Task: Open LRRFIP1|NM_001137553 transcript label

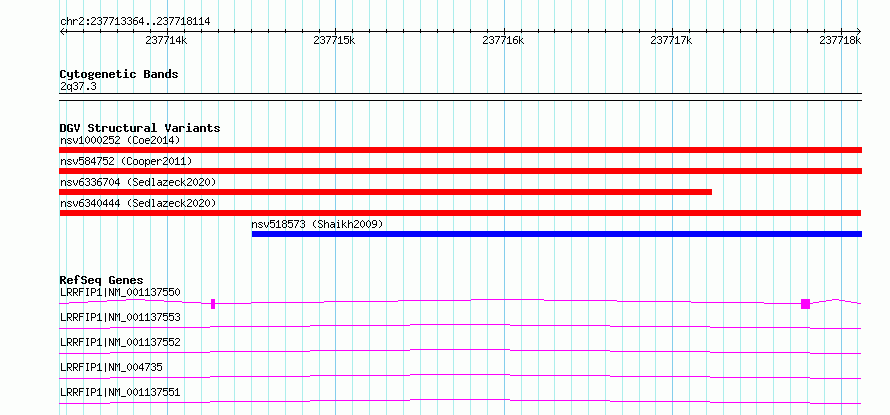Action: point(120,317)
